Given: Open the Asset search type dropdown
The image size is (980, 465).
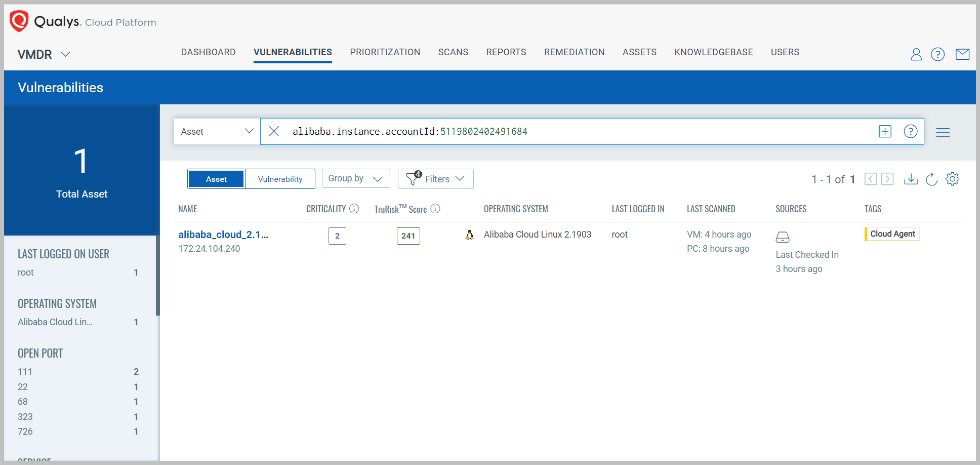Looking at the screenshot, I should pos(217,132).
